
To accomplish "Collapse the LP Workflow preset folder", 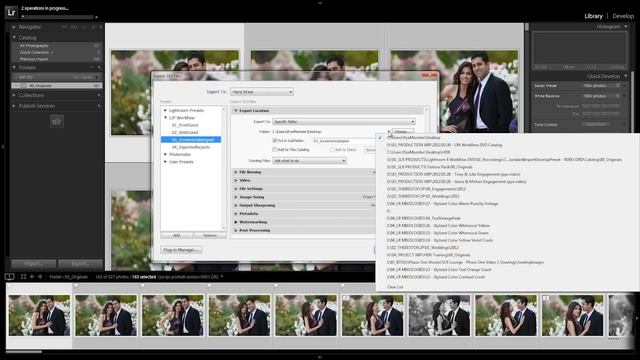I will 165,118.
